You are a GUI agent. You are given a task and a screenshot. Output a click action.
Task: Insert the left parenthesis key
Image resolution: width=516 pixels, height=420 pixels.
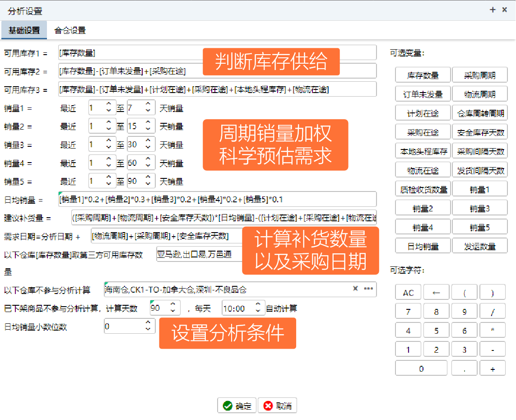pos(464,292)
